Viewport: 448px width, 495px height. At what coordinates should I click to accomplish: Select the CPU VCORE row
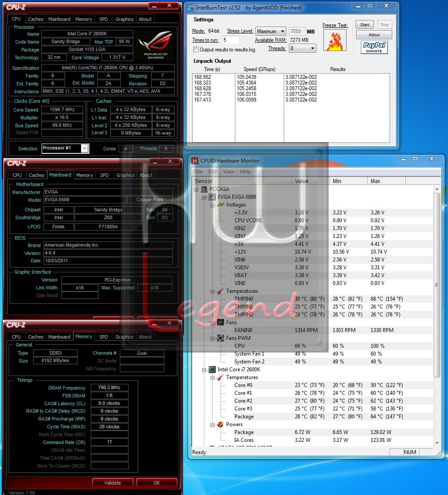(x=312, y=220)
